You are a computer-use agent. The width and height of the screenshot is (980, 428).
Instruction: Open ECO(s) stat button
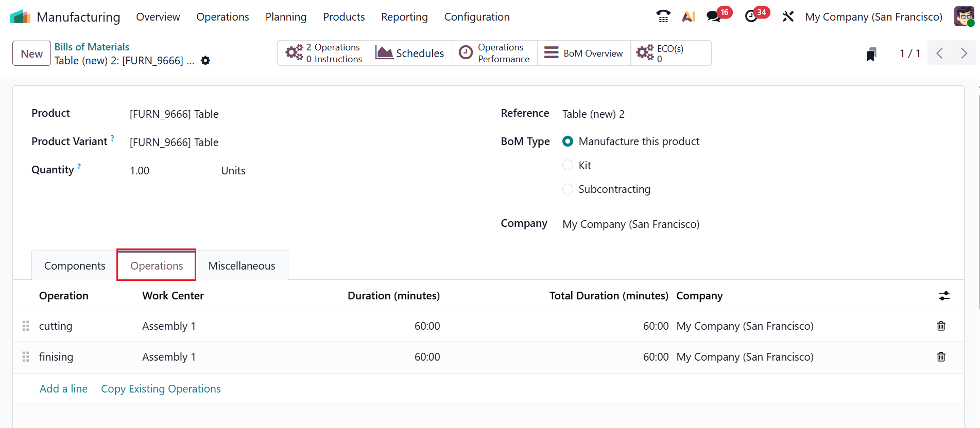pyautogui.click(x=671, y=53)
